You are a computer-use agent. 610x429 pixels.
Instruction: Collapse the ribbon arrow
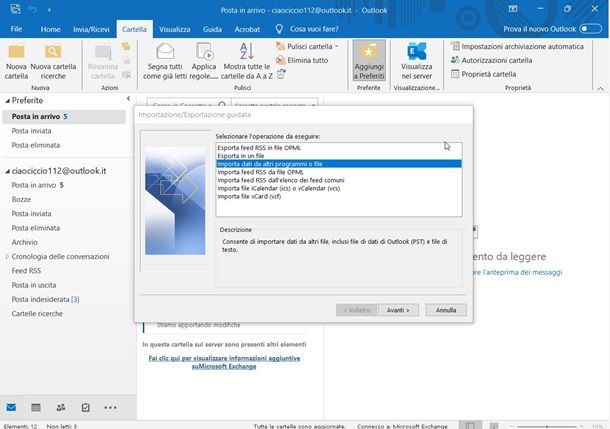coord(600,89)
